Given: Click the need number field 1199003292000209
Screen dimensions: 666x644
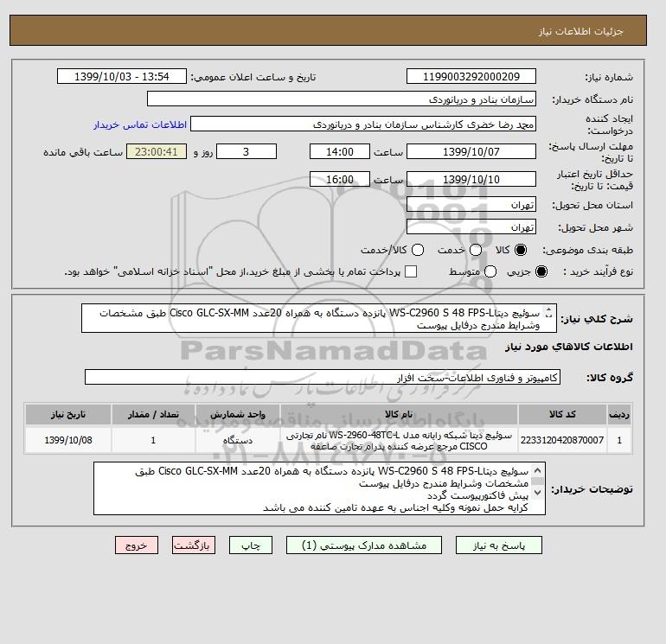Looking at the screenshot, I should coord(471,76).
